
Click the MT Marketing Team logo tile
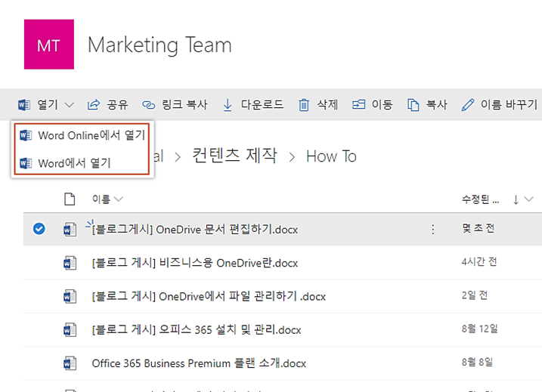point(49,45)
